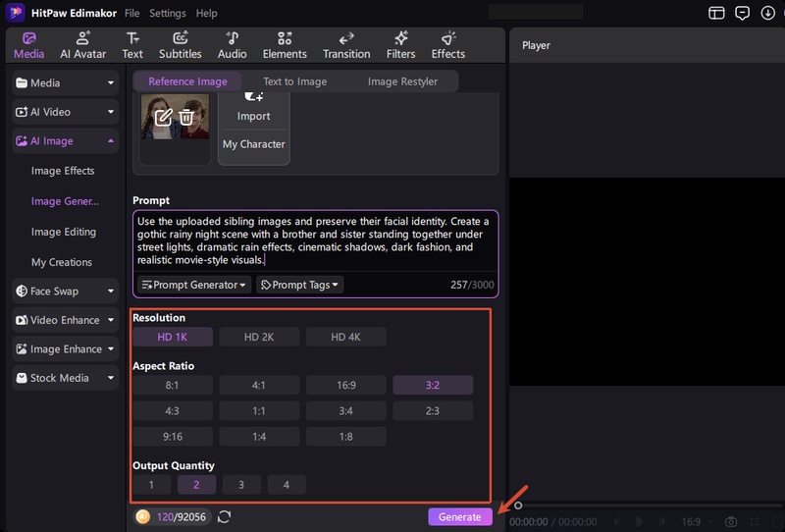Viewport: 785px width, 532px height.
Task: Click the AI credits coin icon
Action: pyautogui.click(x=142, y=516)
